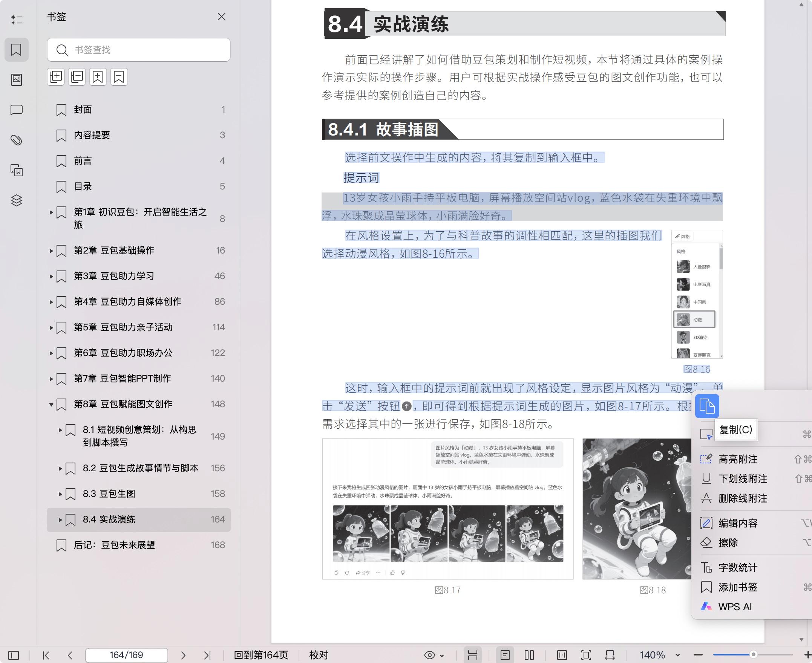Select two-page view icon
Screen dimensions: 812x663
[x=529, y=655]
